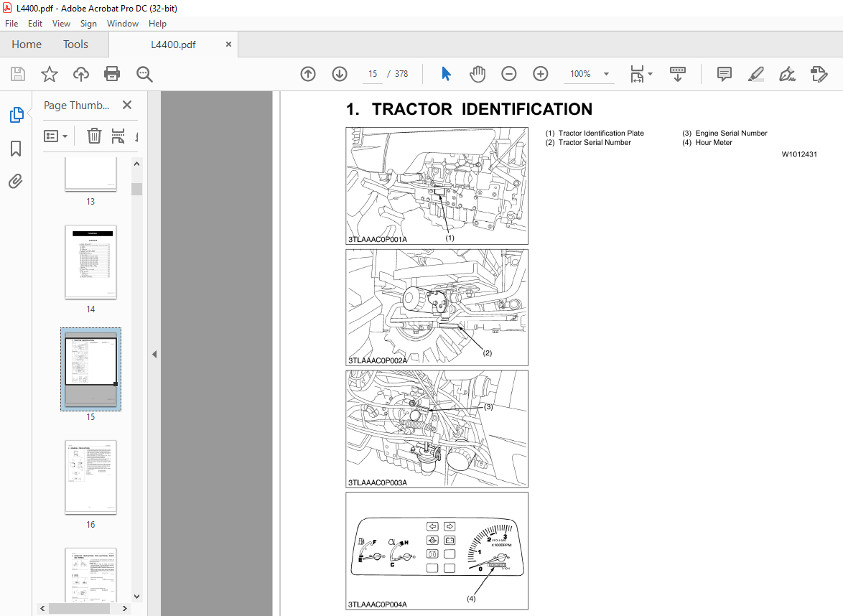This screenshot has height=616, width=843.
Task: Switch to the Tools tab
Action: tap(75, 44)
